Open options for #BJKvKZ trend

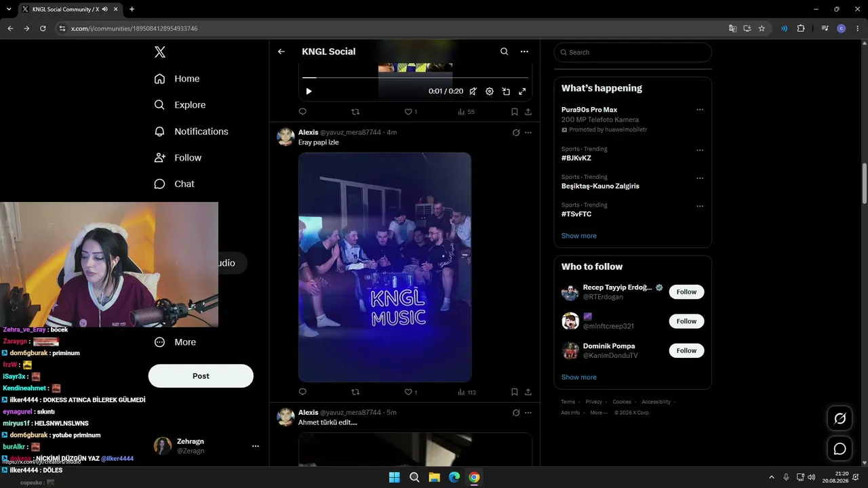[700, 150]
